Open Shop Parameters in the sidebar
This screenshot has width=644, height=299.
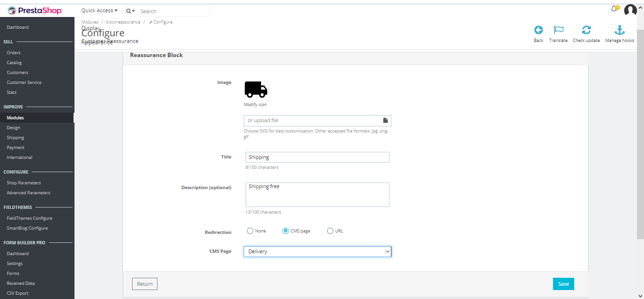pos(24,183)
